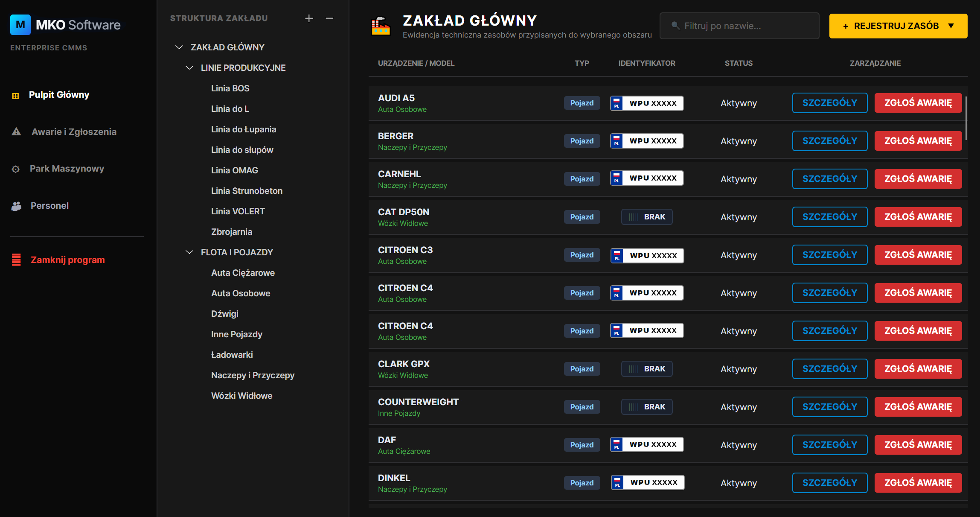
Task: Click the red Zamknij program icon
Action: (x=16, y=260)
